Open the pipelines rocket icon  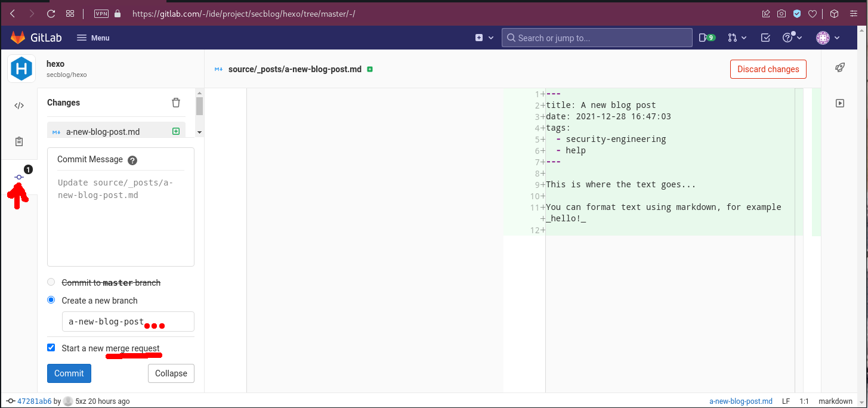(840, 67)
